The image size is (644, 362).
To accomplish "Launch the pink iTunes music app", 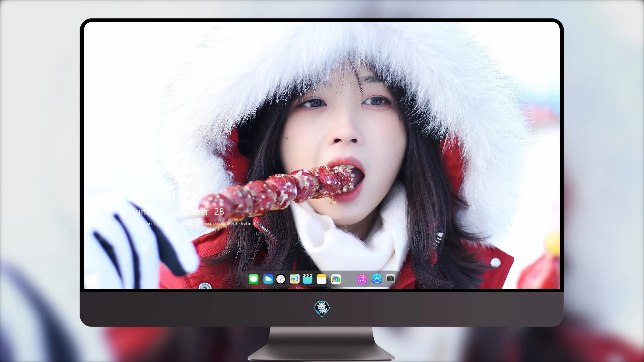I will coord(362,279).
